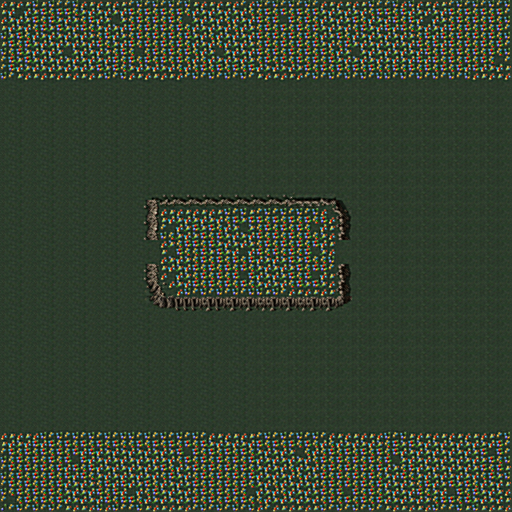Select the flower band along the top edge
Image resolution: width=512 pixels, height=512 pixels.
click(x=256, y=39)
